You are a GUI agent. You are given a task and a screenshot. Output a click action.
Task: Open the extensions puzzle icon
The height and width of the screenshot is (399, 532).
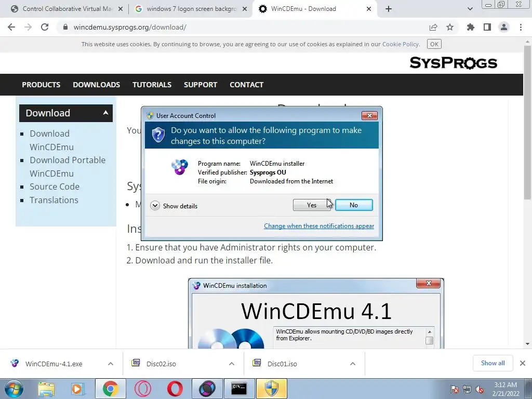coord(470,27)
